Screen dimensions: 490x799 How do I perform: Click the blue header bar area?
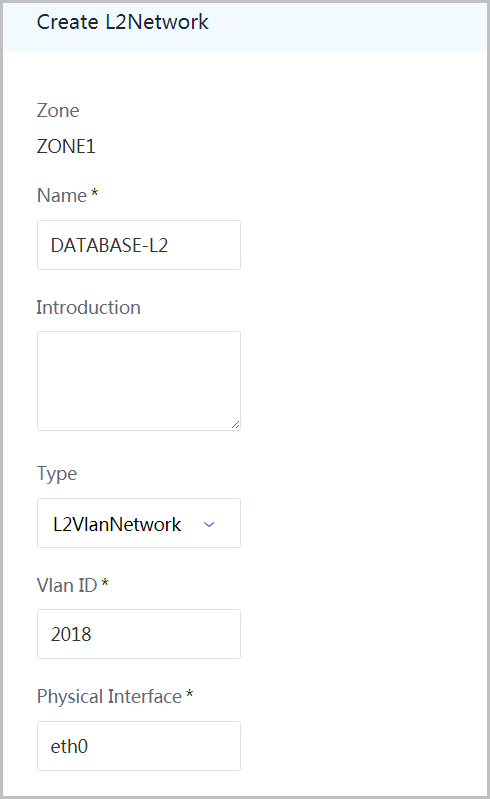245,26
